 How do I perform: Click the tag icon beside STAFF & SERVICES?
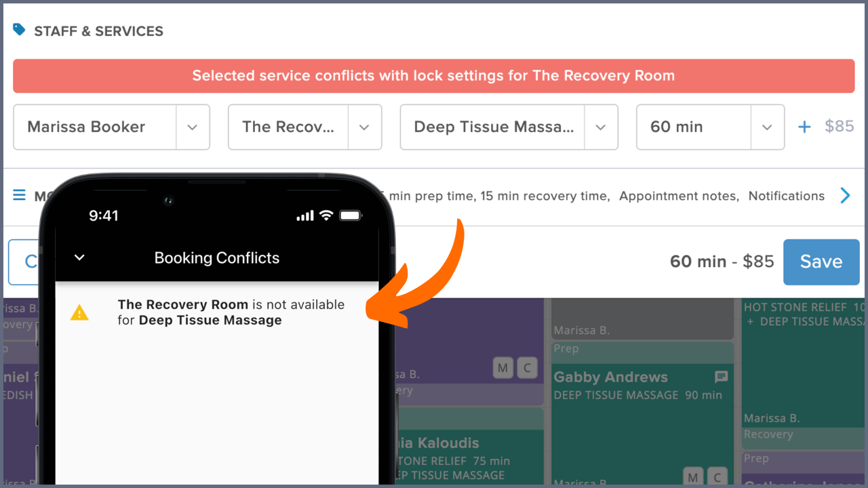click(x=18, y=30)
